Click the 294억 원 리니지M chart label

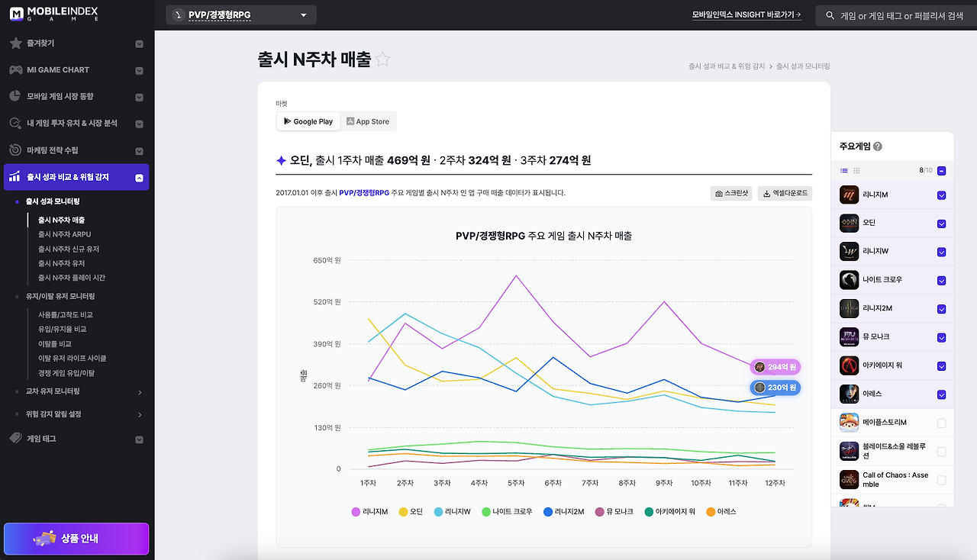click(x=775, y=367)
